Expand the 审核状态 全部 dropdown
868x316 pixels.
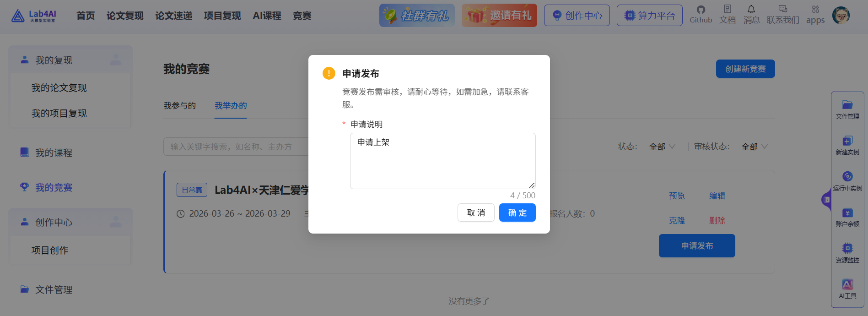755,147
